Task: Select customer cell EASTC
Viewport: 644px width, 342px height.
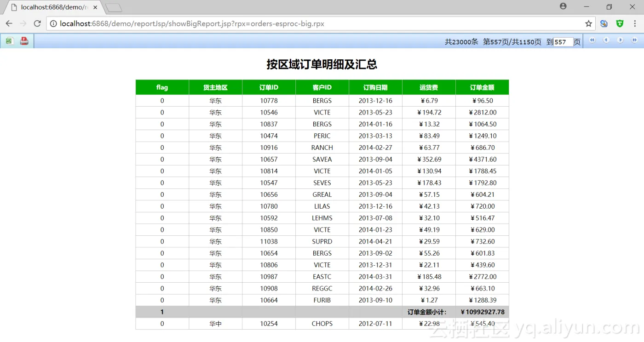Action: [x=322, y=277]
